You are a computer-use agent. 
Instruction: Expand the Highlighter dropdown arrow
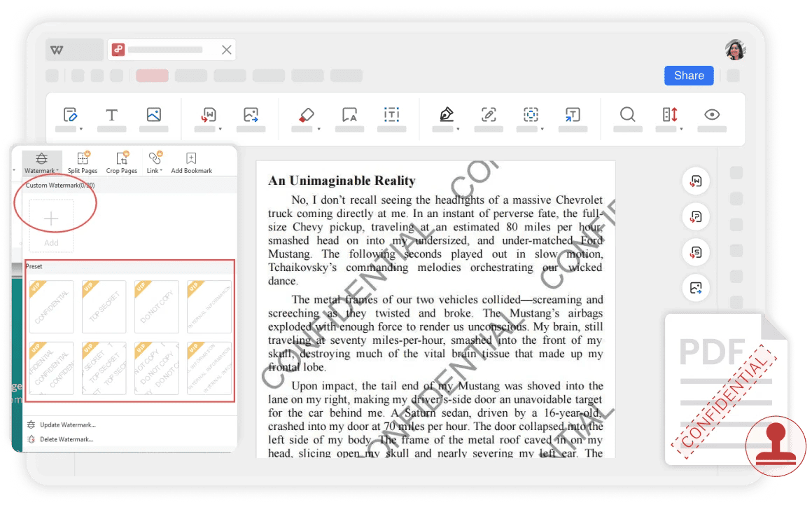pos(458,129)
